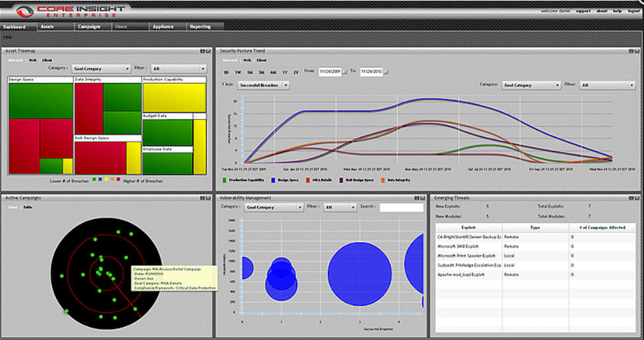Go to the Campaigns tab
The image size is (644, 340).
point(94,27)
